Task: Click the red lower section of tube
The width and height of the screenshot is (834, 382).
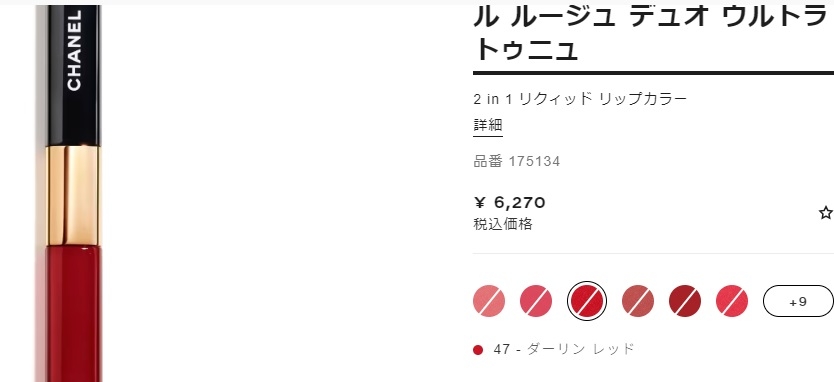Action: [73, 314]
